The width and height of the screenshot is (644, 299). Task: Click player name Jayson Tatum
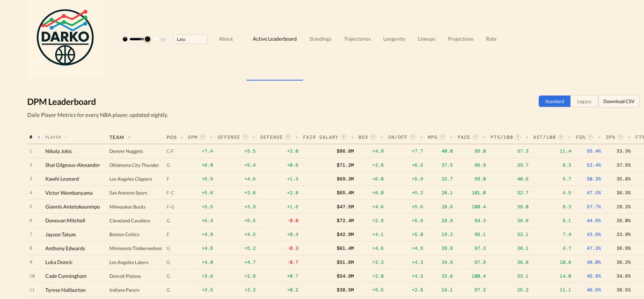pos(61,235)
